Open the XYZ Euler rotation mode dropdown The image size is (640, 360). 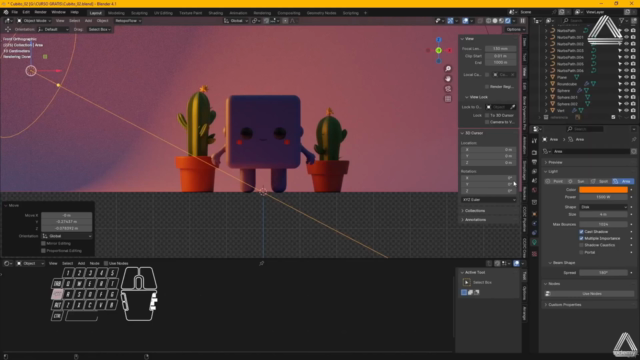488,200
